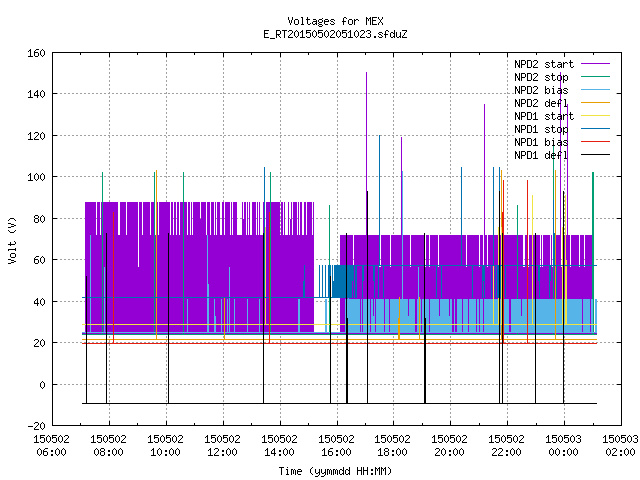Click the Volt (V) axis label
Screen dimensions: 640x480
(x=12, y=240)
